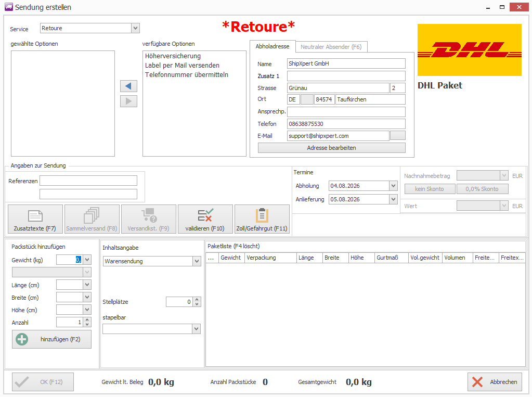Switch to the Abholadresse tab

[273, 46]
